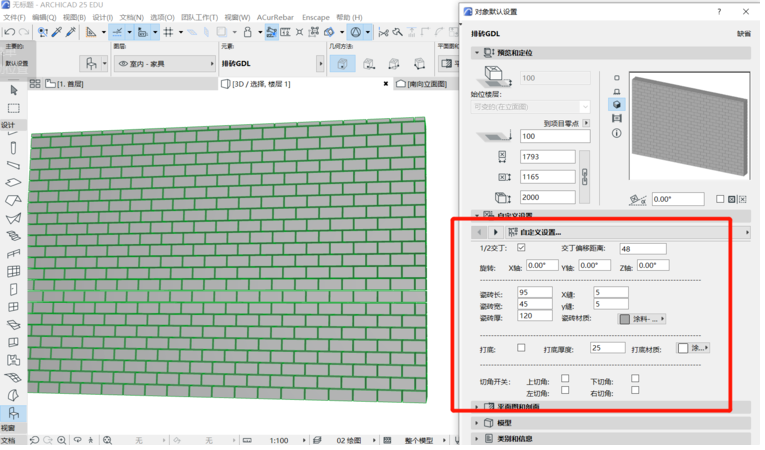Viewport: 765px width, 450px height.
Task: Toggle the mirror checkbox beside rotation angle
Action: coord(720,199)
